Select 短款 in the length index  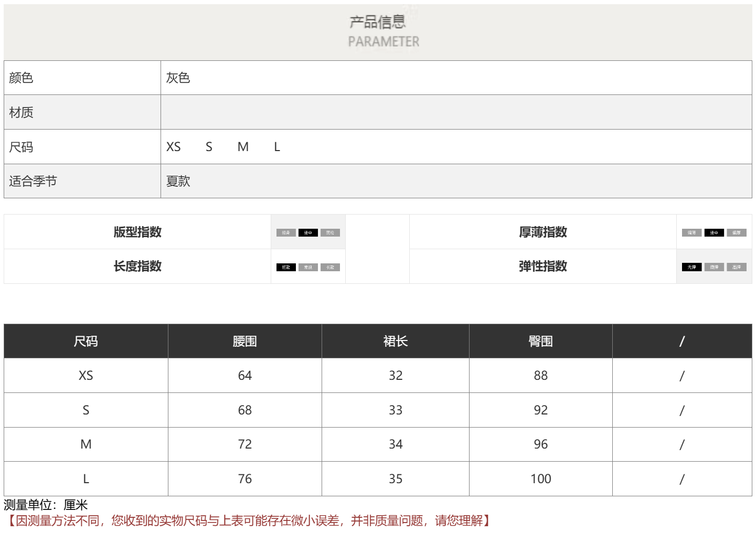tap(286, 267)
